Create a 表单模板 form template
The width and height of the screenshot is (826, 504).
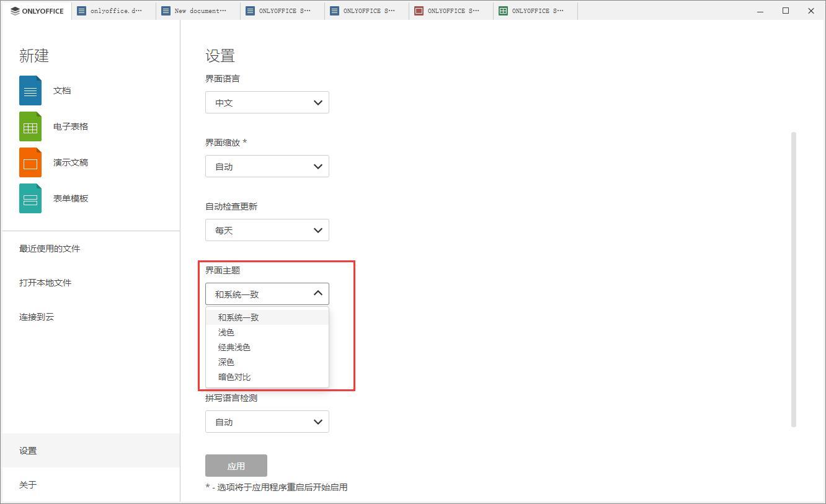(70, 198)
